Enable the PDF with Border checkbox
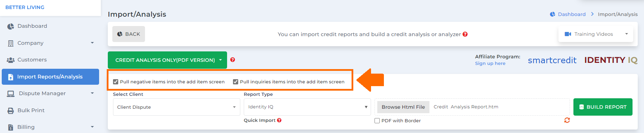Viewport: 644px width, 133px height. (x=377, y=121)
